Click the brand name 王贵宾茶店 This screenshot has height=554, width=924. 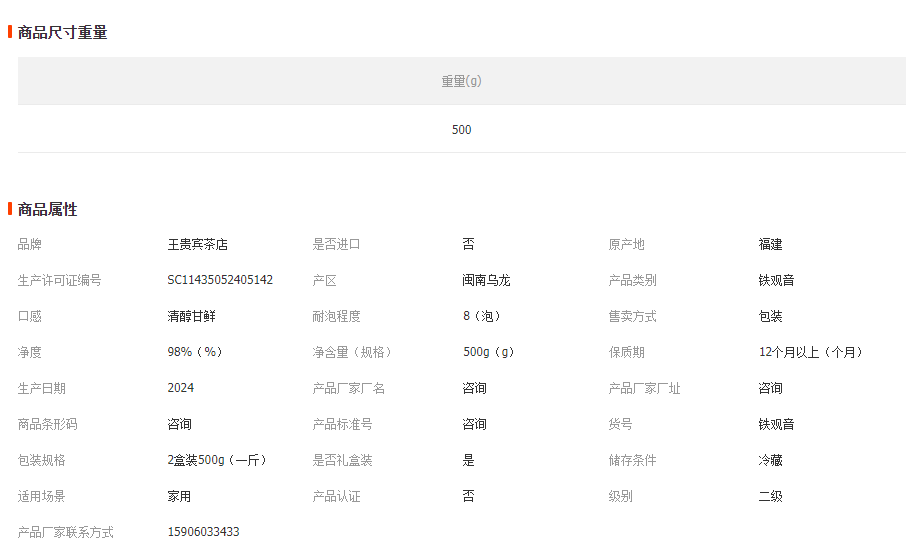[x=197, y=244]
